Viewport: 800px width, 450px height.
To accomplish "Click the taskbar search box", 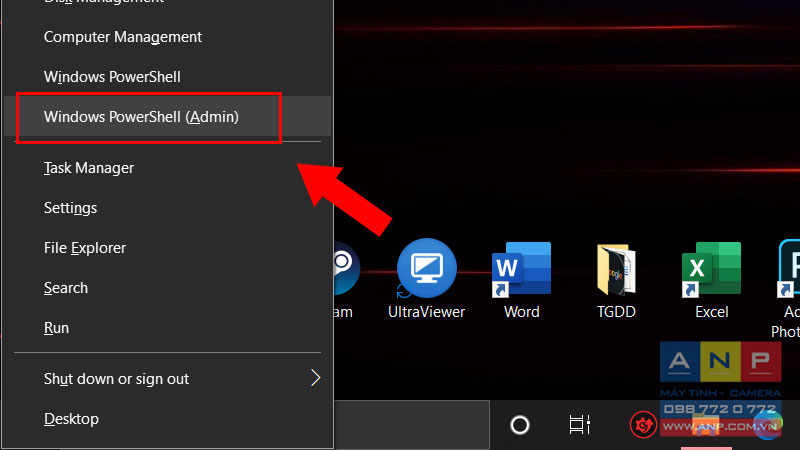I will click(x=412, y=424).
